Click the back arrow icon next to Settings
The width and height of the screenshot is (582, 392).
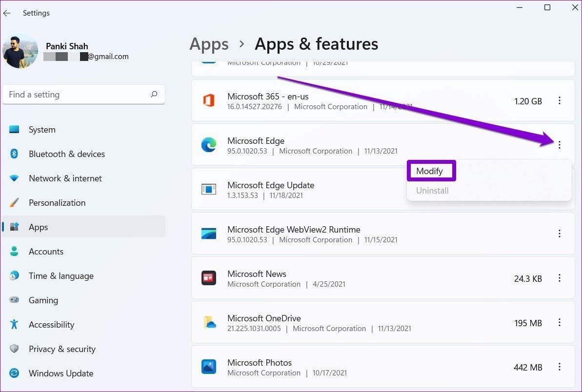click(7, 13)
